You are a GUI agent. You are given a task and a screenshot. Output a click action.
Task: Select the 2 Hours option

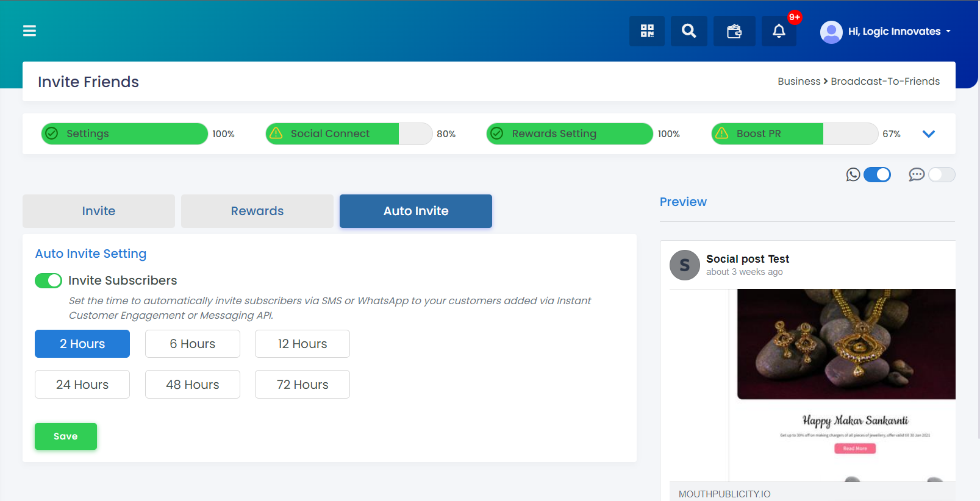[82, 344]
